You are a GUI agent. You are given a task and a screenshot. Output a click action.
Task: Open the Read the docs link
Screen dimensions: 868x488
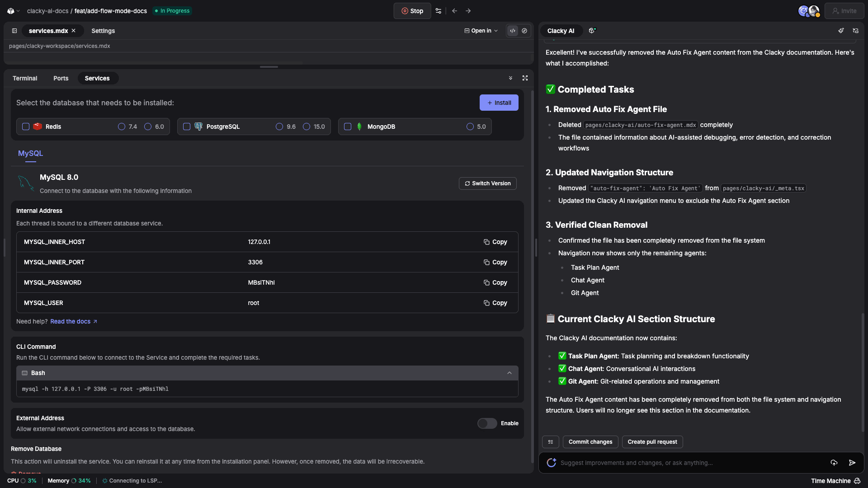point(74,321)
